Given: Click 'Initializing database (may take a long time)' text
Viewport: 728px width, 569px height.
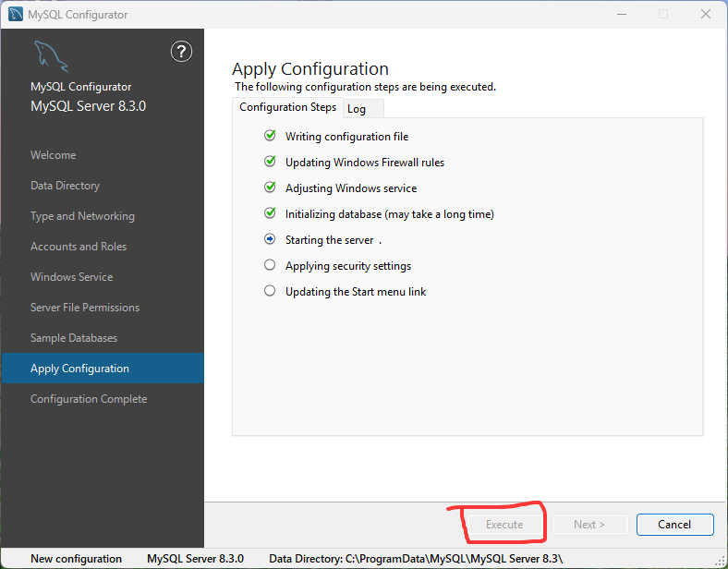Looking at the screenshot, I should (x=390, y=214).
